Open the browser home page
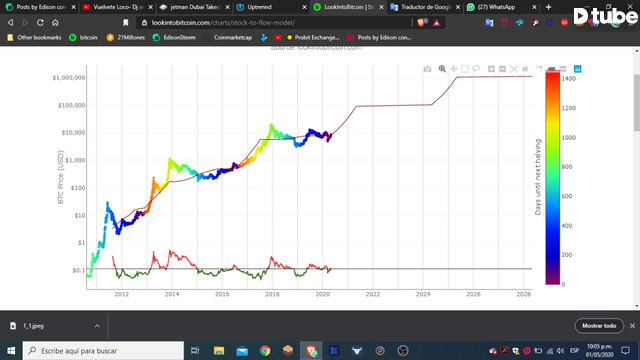The width and height of the screenshot is (640, 360). (x=55, y=22)
